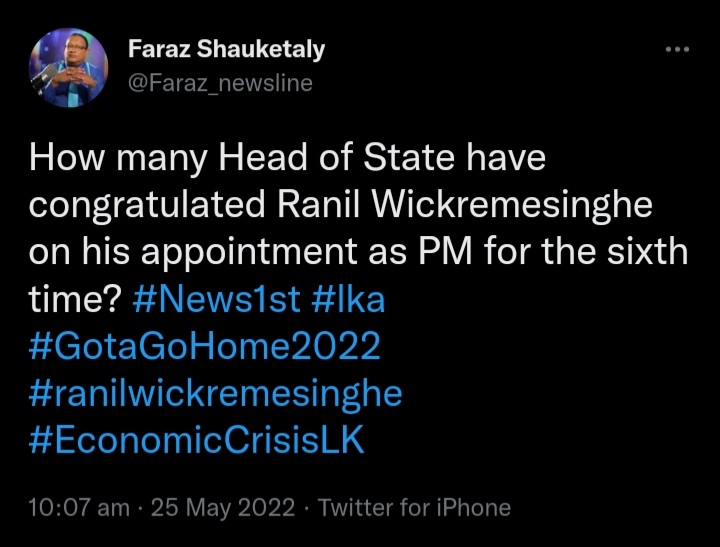Click the 10:07 am timestamp
The height and width of the screenshot is (547, 720).
(79, 508)
